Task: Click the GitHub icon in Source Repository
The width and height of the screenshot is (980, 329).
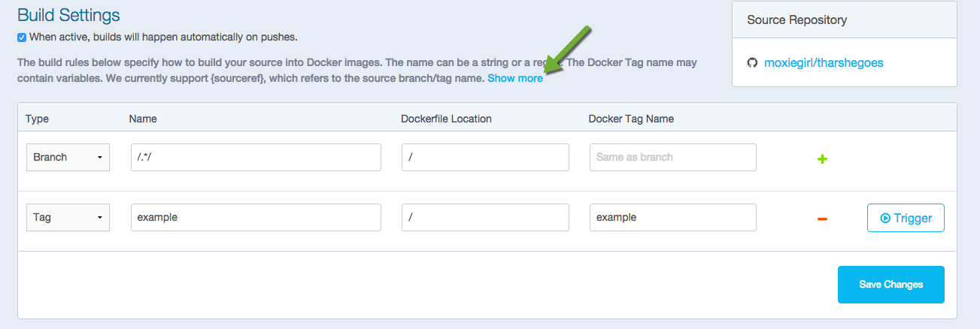Action: click(x=752, y=63)
